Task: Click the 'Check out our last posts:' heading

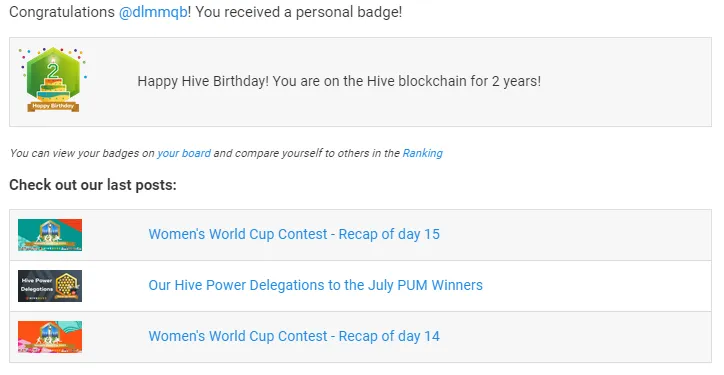Action: (x=93, y=185)
